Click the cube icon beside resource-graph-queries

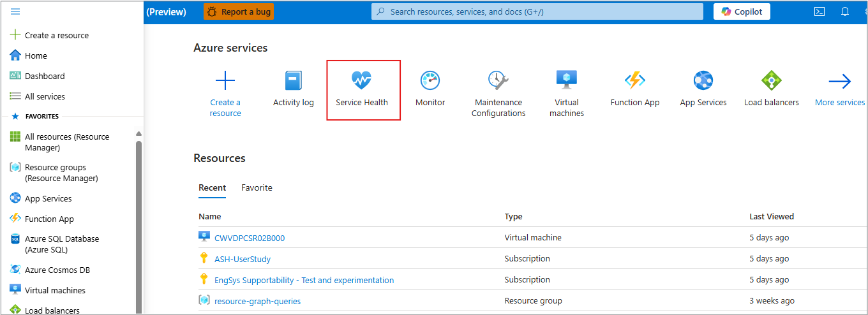204,300
